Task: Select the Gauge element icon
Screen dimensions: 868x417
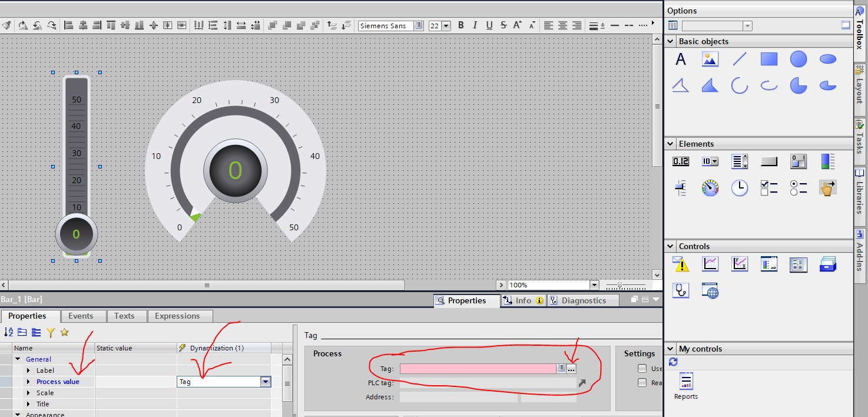Action: 710,188
